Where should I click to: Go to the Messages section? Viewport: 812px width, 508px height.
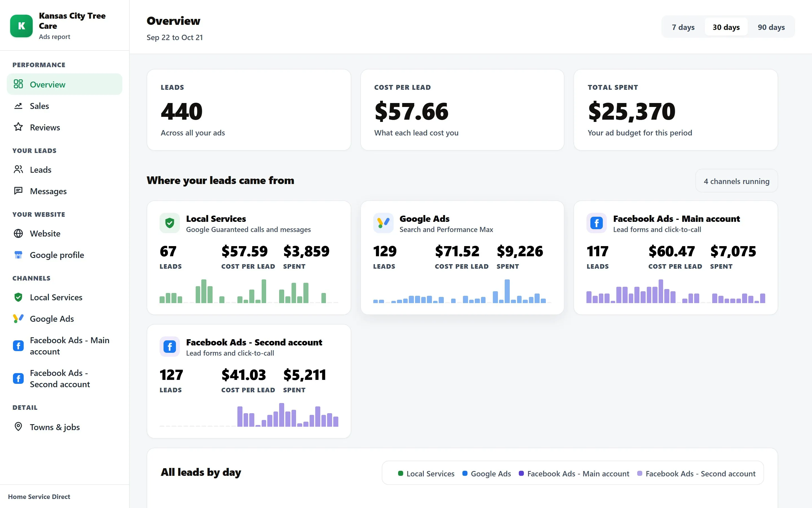[64, 191]
